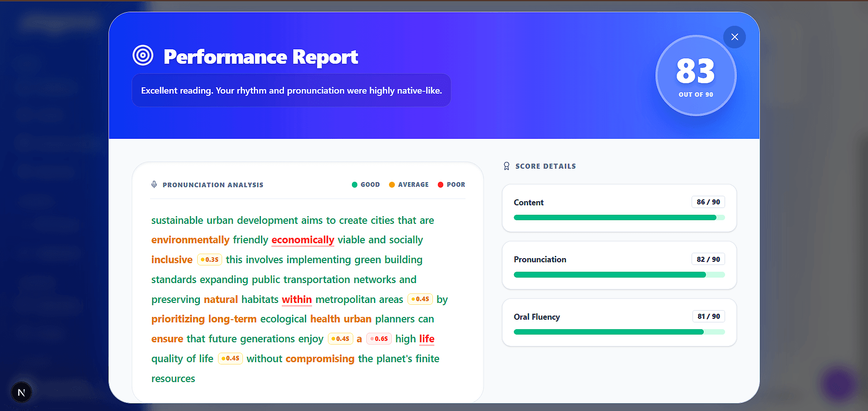Click the feedback message 'Excellent reading' banner

(x=291, y=90)
